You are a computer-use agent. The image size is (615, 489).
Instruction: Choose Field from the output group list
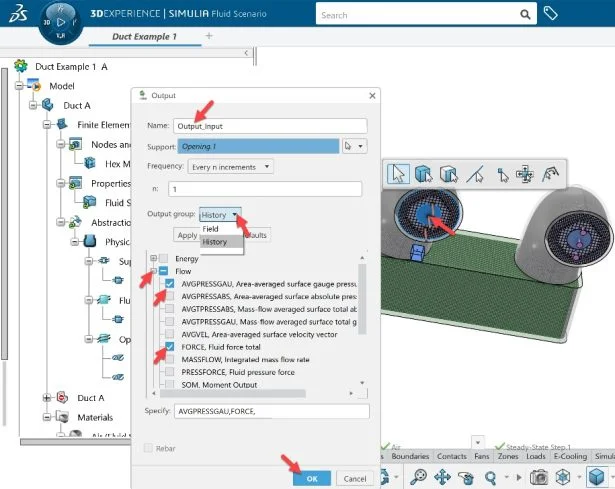click(211, 229)
